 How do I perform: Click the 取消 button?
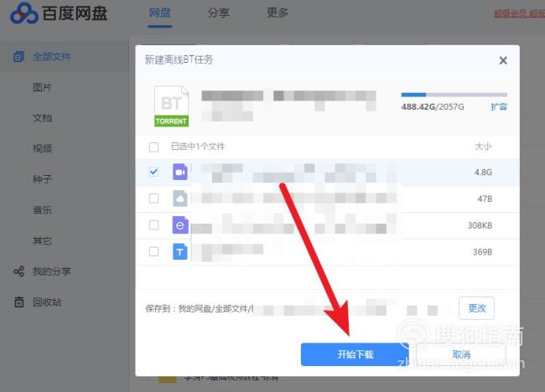(461, 354)
